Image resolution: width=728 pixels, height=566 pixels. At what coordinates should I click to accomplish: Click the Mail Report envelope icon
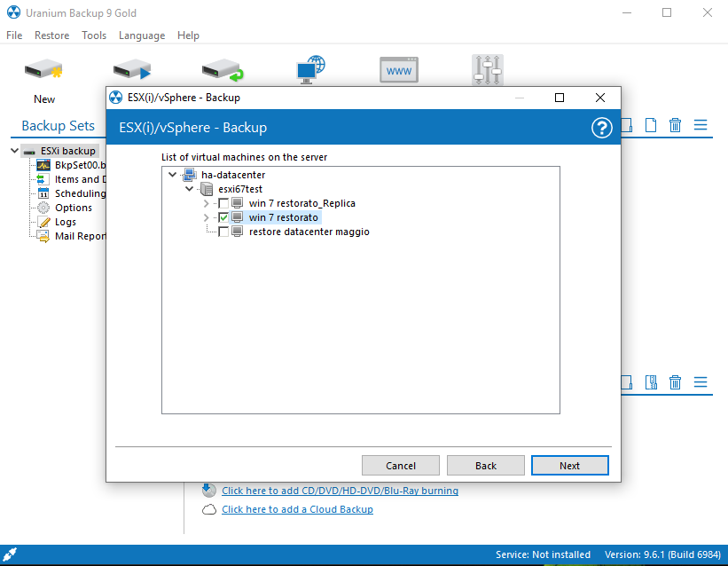click(x=43, y=236)
